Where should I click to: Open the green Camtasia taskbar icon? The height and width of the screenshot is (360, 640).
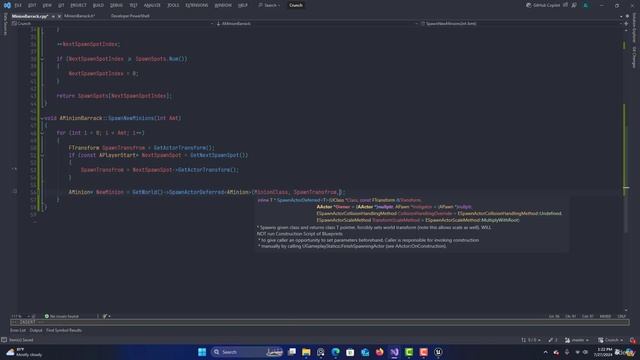[409, 352]
